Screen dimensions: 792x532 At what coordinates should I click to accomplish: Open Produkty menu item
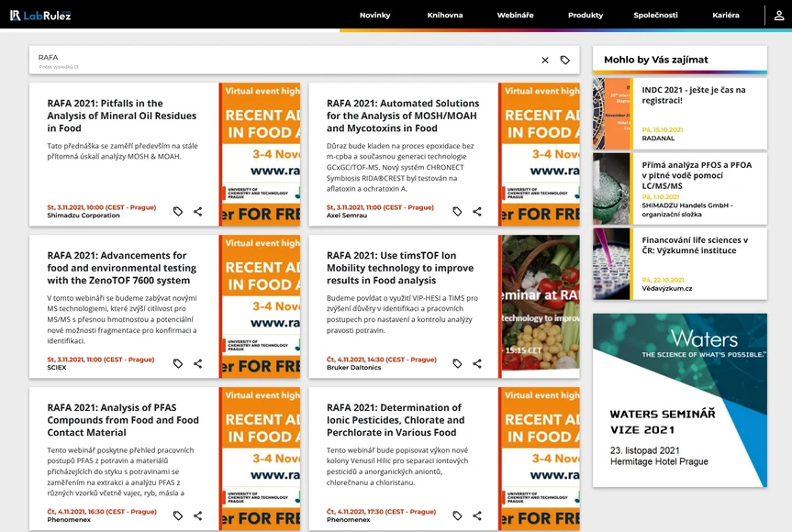click(x=586, y=16)
